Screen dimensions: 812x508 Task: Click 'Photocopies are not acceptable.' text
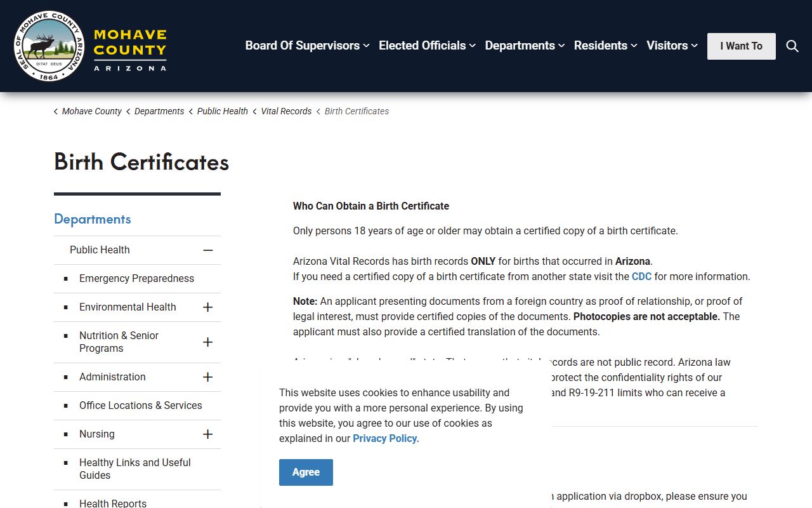point(646,317)
